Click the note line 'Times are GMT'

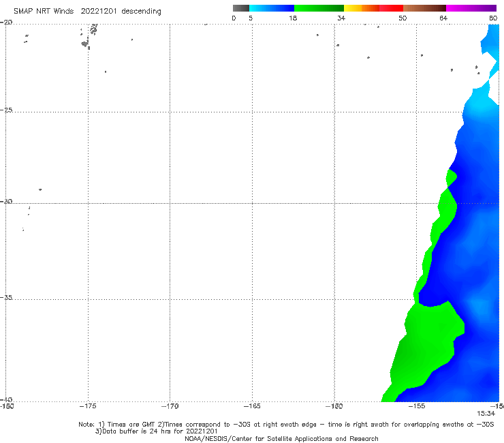tap(131, 425)
